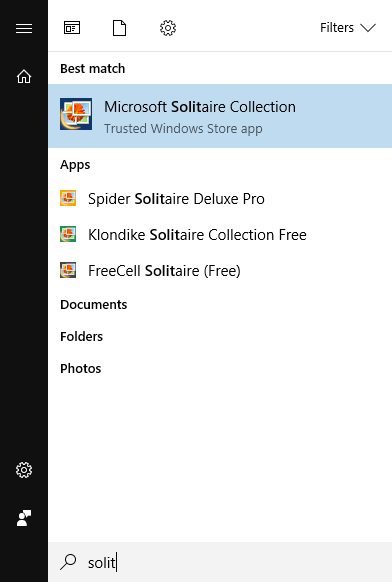392x582 pixels.
Task: Click the Best match heading
Action: point(92,69)
